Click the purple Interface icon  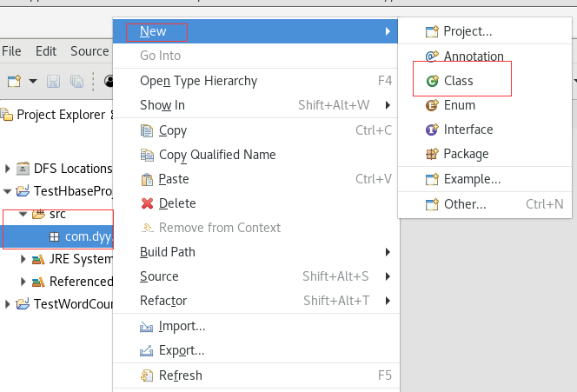point(432,130)
